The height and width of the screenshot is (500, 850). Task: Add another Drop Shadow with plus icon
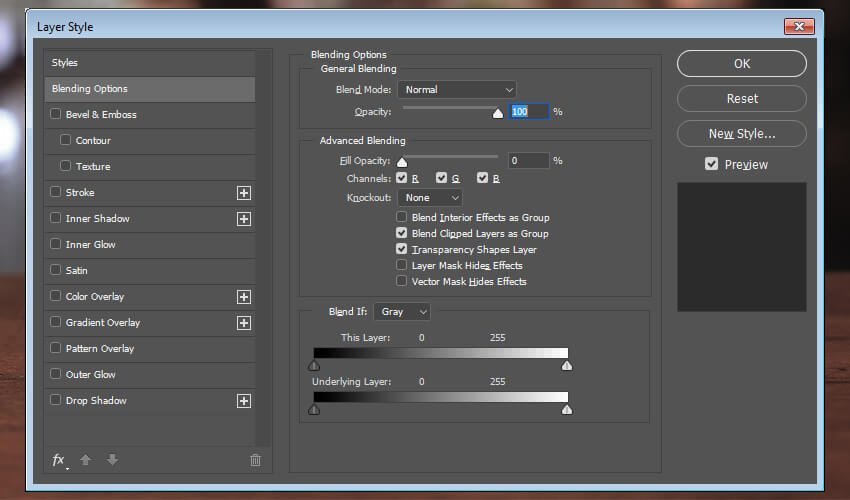(x=244, y=401)
